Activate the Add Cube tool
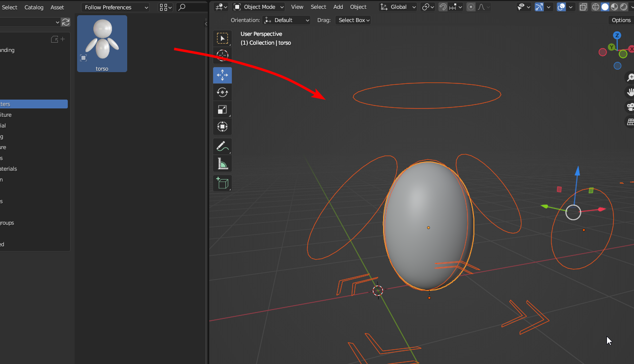 coord(222,183)
